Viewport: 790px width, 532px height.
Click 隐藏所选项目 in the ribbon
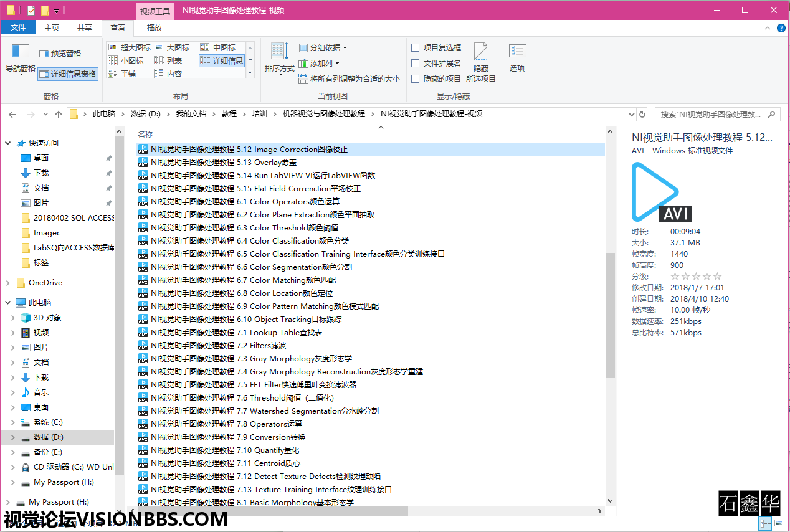[481, 62]
